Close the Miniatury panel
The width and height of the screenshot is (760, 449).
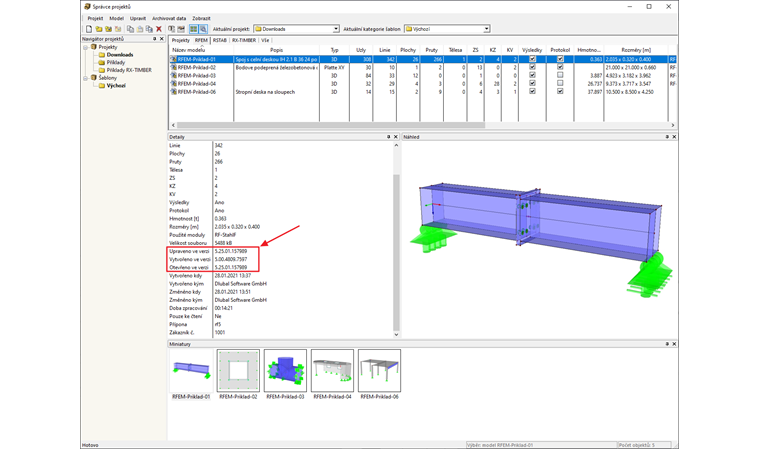[674, 344]
